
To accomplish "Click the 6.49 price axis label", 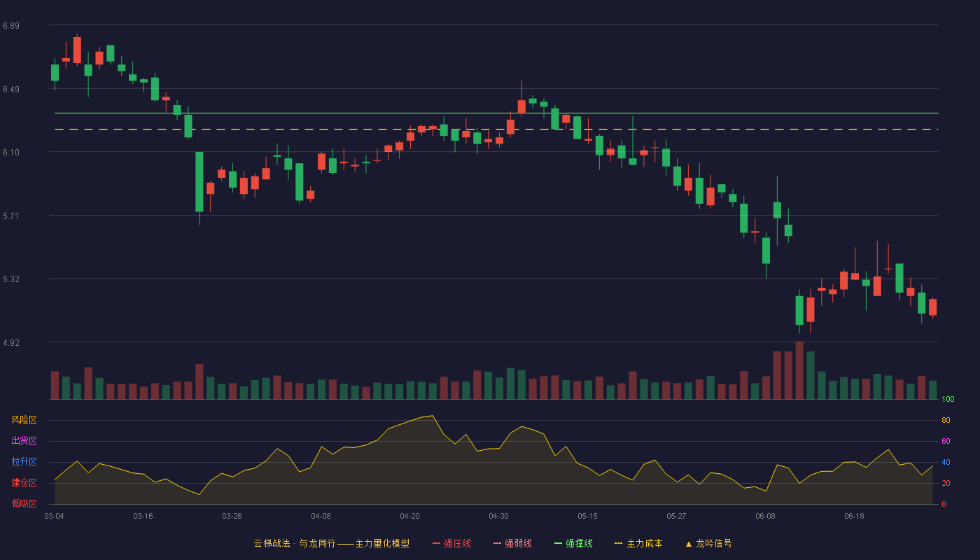I will click(11, 90).
